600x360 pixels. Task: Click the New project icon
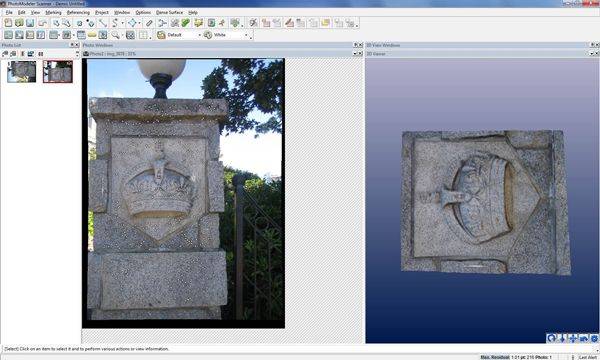click(8, 23)
